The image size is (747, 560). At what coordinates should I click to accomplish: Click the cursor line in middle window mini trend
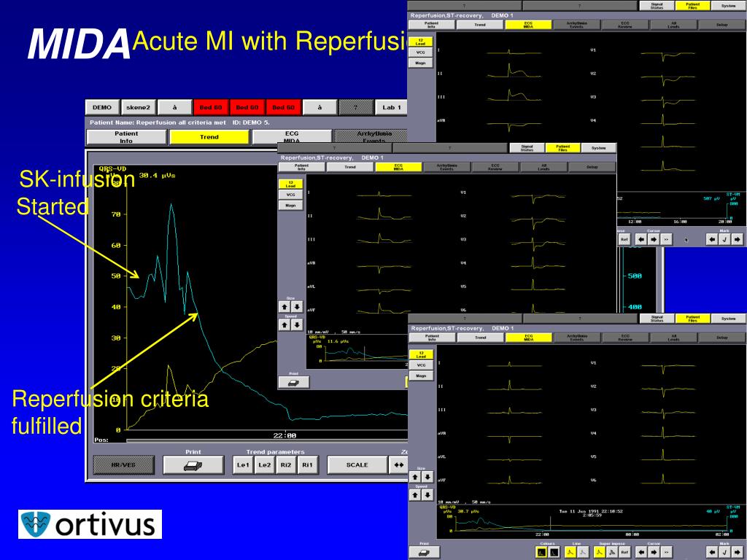[x=365, y=354]
